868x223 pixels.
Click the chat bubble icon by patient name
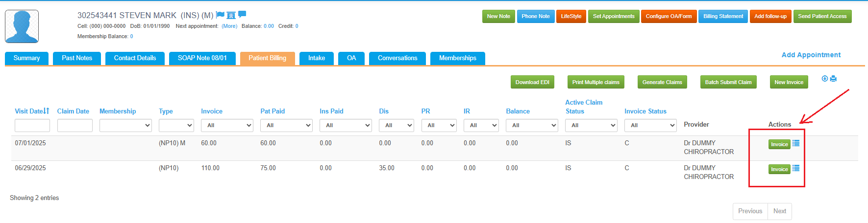pyautogui.click(x=242, y=15)
